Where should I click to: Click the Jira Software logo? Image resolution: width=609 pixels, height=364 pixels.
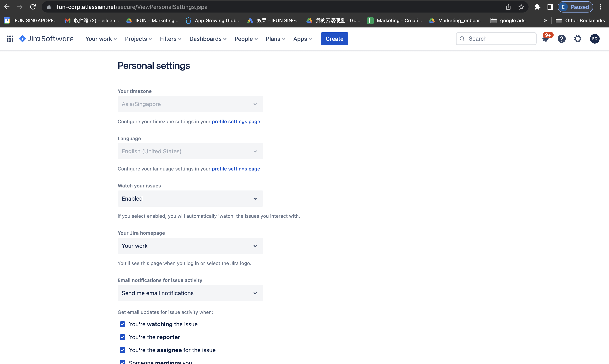click(46, 39)
